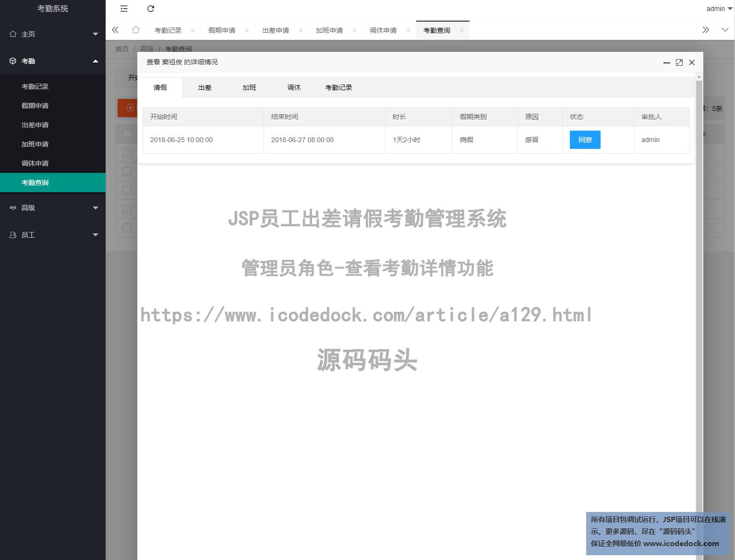This screenshot has width=735, height=560.
Task: Click the 时长 column header
Action: coord(419,117)
